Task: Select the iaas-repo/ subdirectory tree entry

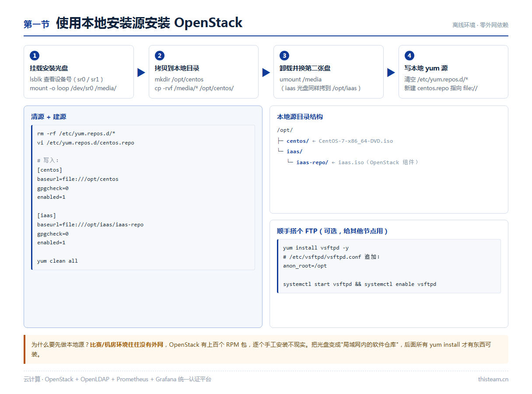Action: click(312, 162)
